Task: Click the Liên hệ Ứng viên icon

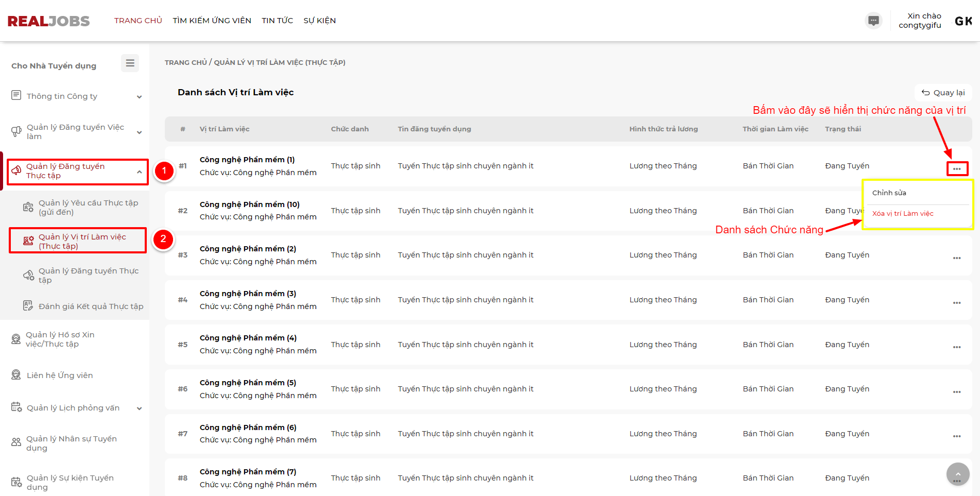Action: 16,375
